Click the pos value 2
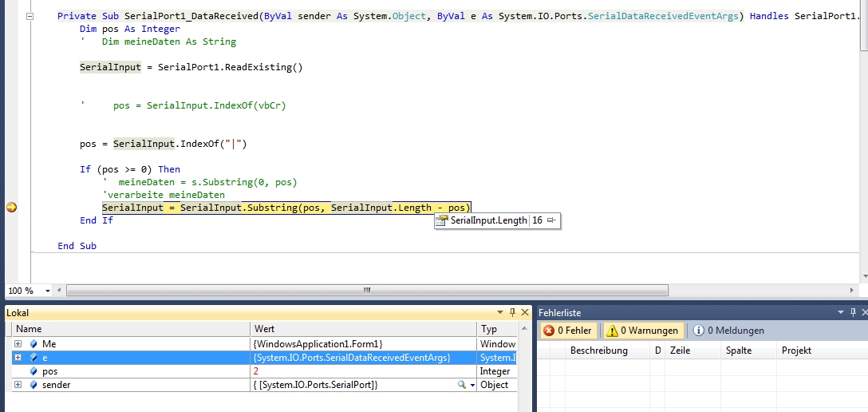 tap(256, 371)
